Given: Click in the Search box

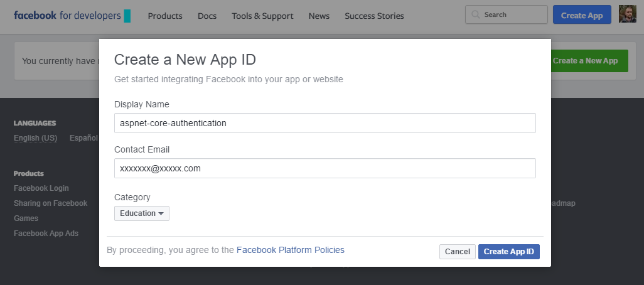Looking at the screenshot, I should point(512,14).
